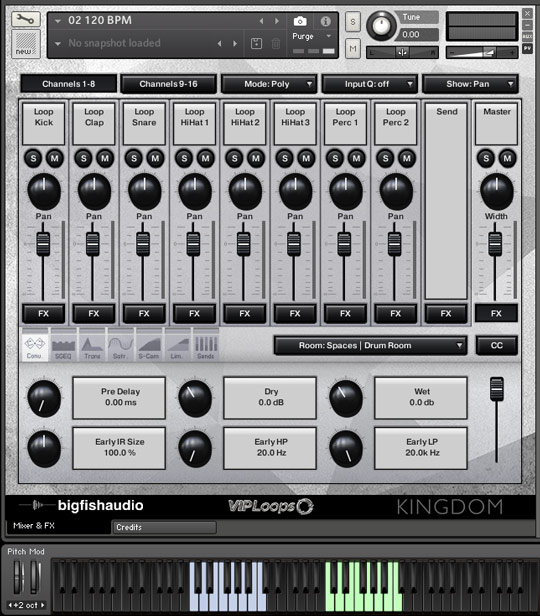Click the Tune knob
This screenshot has height=616, width=540.
(x=381, y=26)
